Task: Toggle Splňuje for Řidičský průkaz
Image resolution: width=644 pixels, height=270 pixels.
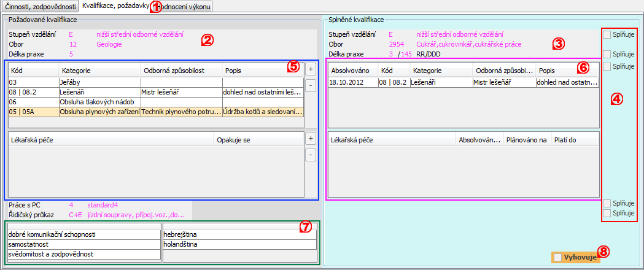Action: coord(607,213)
